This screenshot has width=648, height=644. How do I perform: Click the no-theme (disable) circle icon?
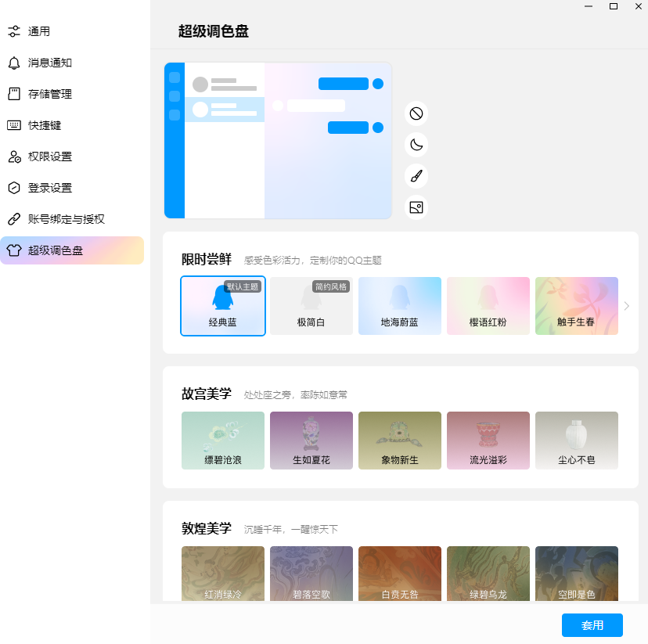pyautogui.click(x=416, y=113)
